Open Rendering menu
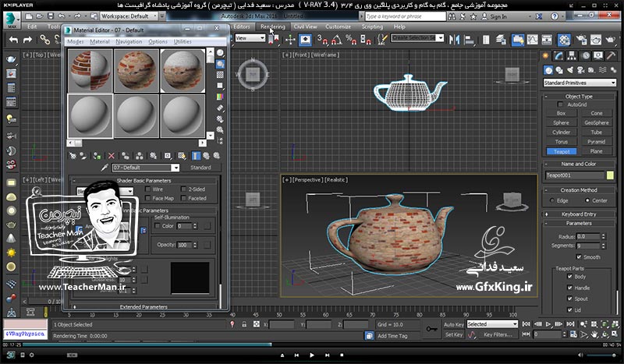Screen dimensions: 624x364 272,27
